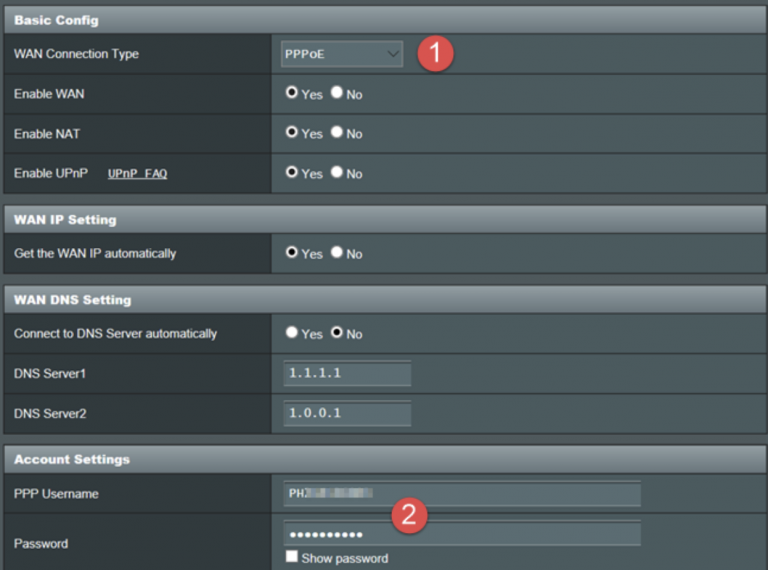Select Yes for Get WAN IP automatically
The image size is (768, 570).
click(x=291, y=252)
